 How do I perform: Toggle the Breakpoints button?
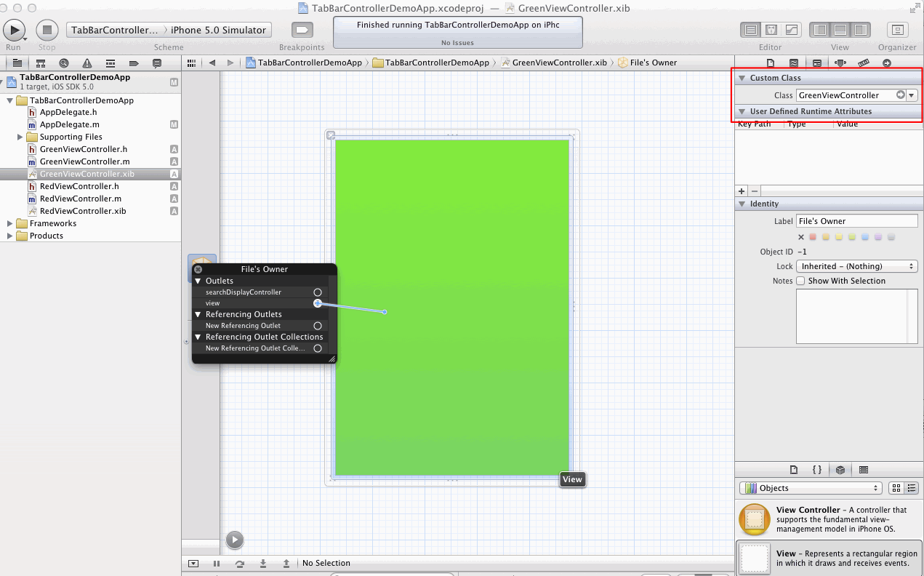(x=302, y=30)
